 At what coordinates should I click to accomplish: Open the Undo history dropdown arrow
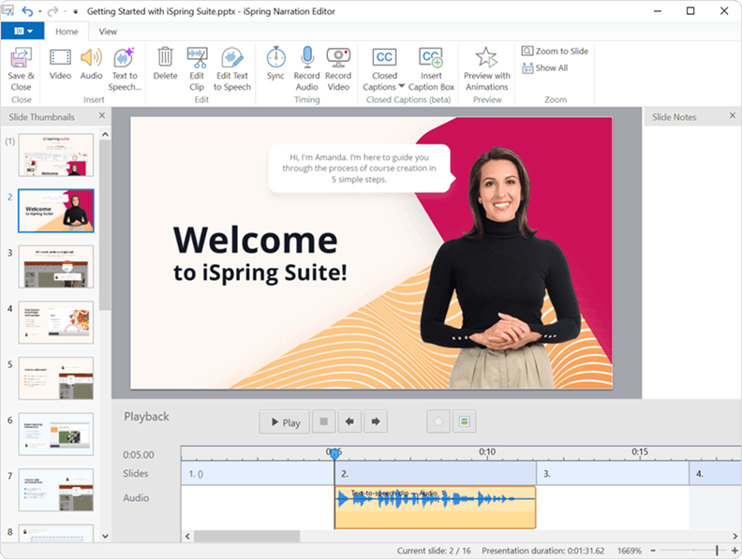tap(39, 11)
